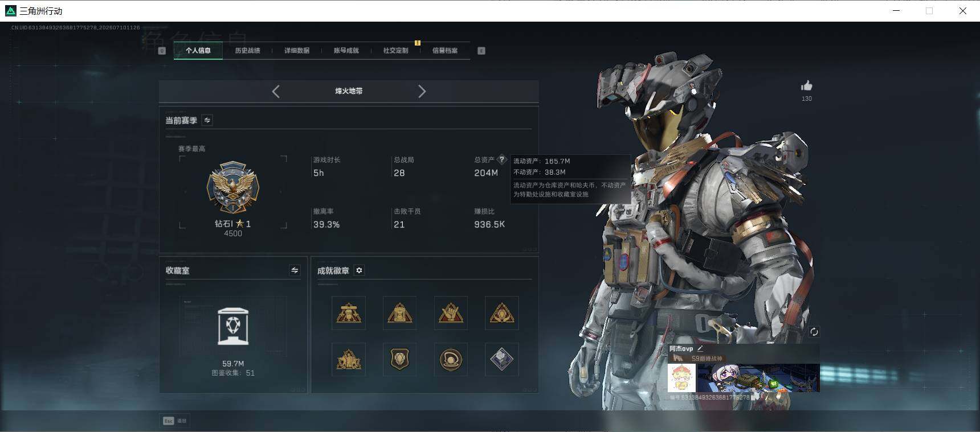Click the 130 likes count

click(x=807, y=98)
